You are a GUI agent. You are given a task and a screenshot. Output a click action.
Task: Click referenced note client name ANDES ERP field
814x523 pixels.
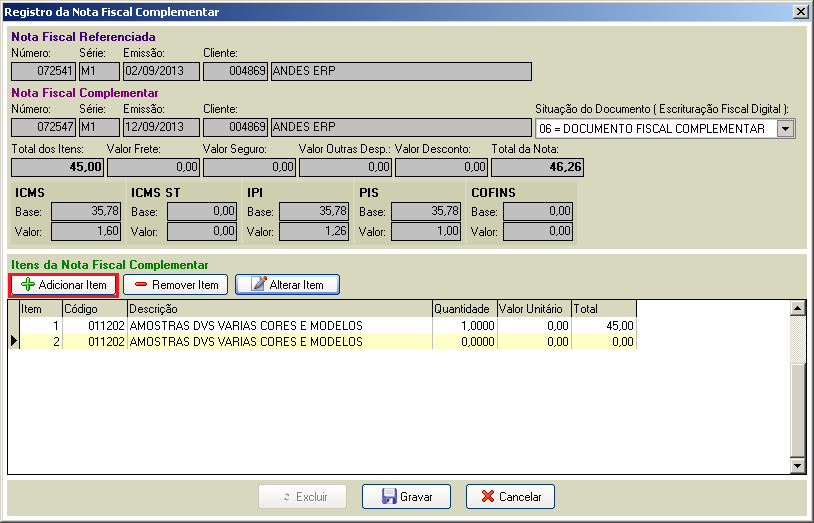tap(401, 71)
